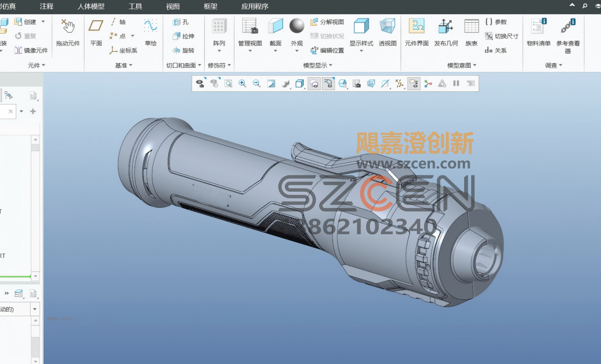Launch the 参考查看器 reference viewer

[568, 36]
